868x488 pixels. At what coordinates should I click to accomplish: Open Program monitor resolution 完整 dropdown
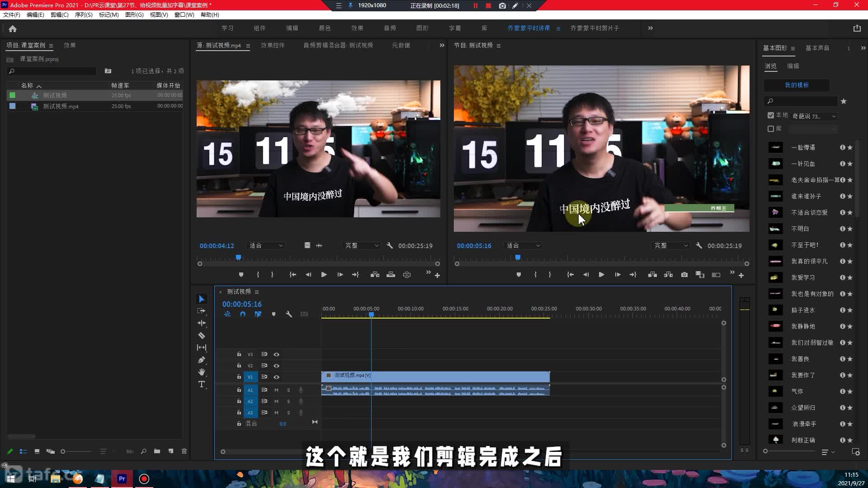[x=671, y=245]
